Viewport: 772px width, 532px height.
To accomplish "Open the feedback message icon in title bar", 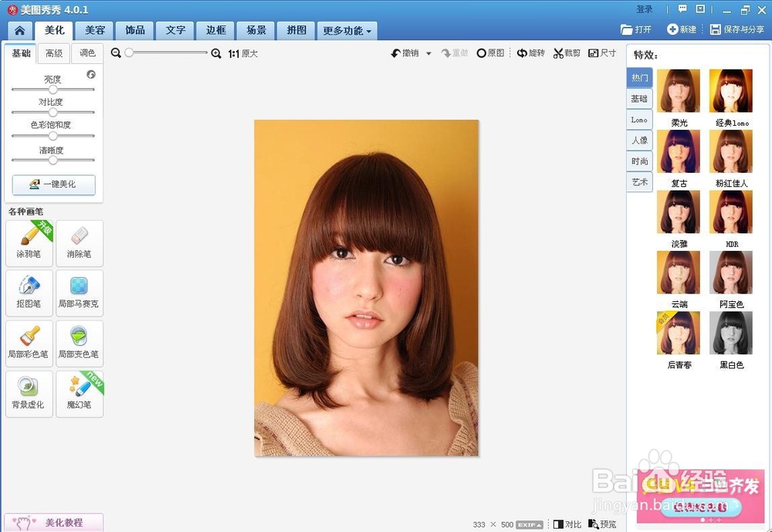I will [x=682, y=8].
